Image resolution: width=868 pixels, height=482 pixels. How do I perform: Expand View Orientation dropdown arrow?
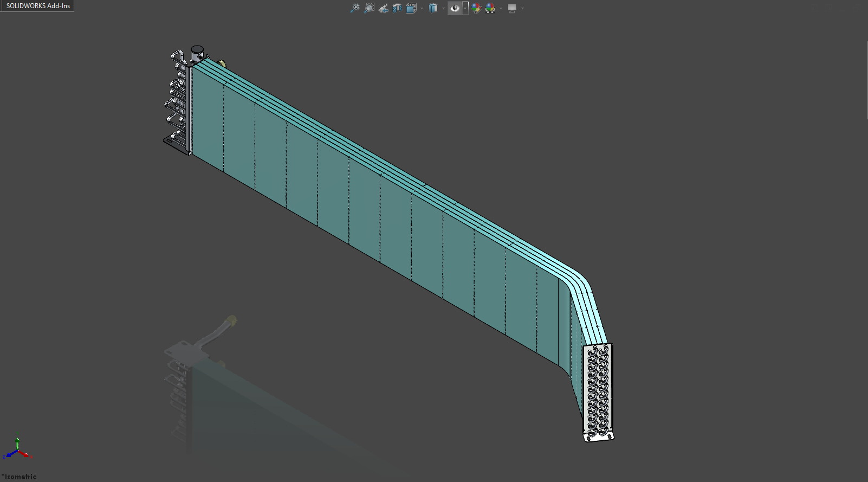point(422,8)
